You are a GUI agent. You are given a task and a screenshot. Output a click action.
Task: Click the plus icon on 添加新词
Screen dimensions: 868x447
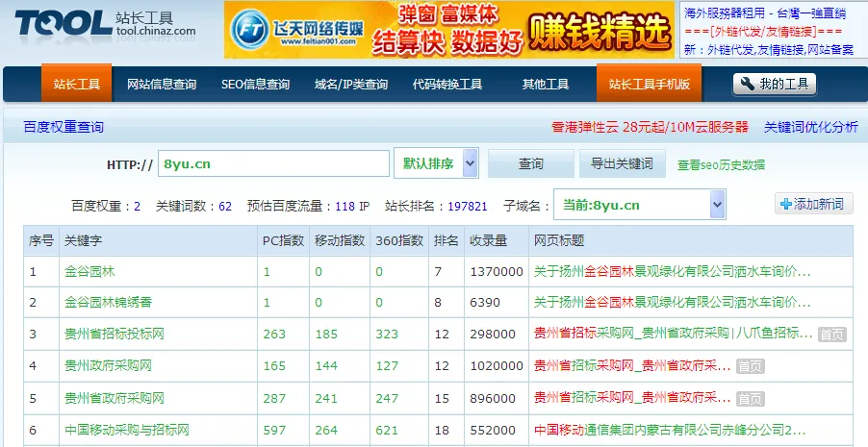(785, 204)
